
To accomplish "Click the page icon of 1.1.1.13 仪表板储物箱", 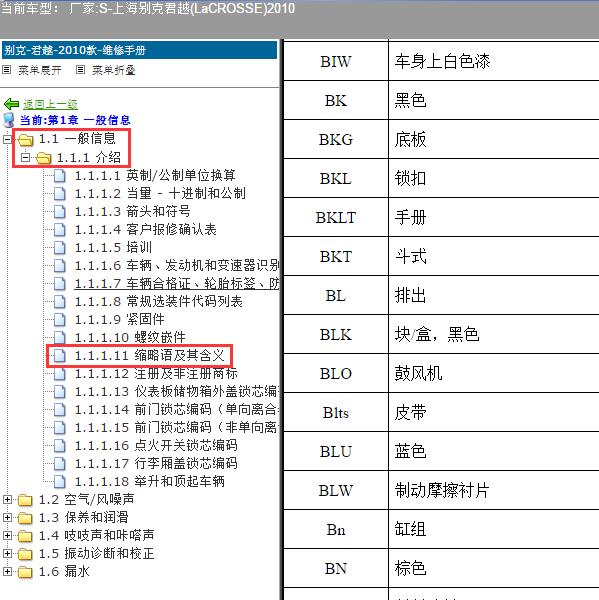I will tap(59, 392).
